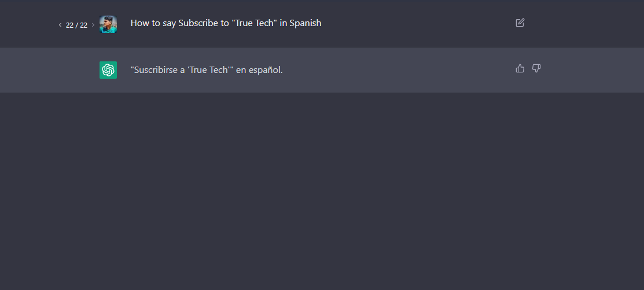Give the response a thumbs up
Viewport: 644px width, 290px height.
point(520,68)
